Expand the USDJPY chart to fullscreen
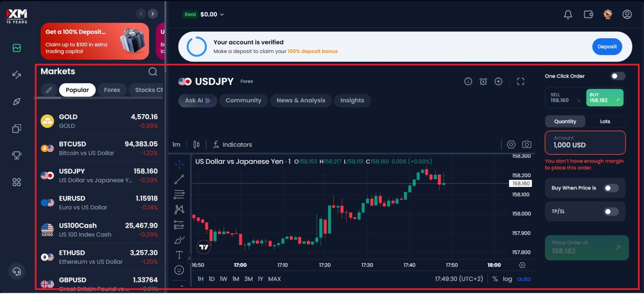The image size is (644, 294). [520, 82]
